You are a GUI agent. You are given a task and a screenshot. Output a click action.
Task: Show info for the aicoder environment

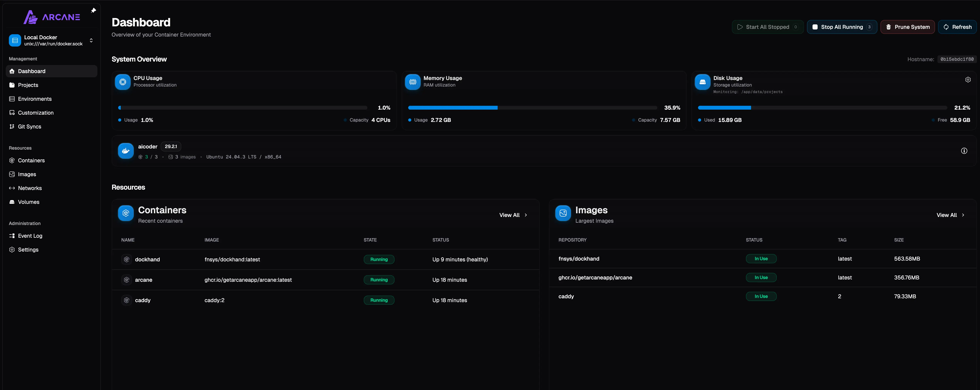pyautogui.click(x=964, y=151)
